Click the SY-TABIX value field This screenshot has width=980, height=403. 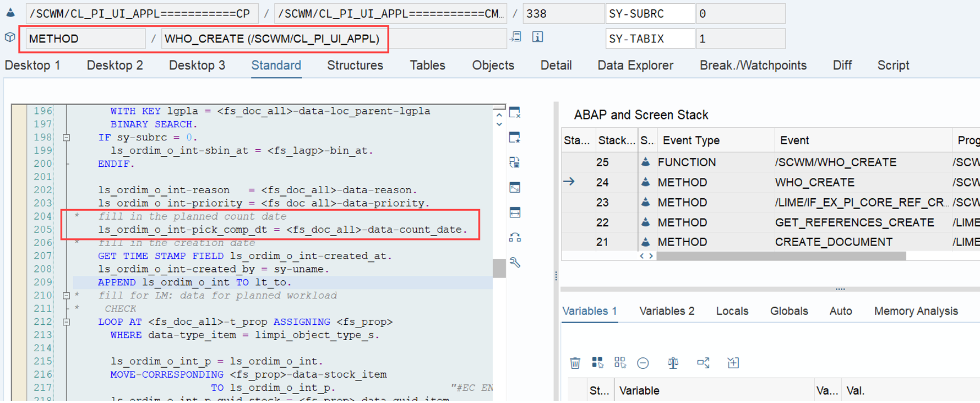click(741, 39)
